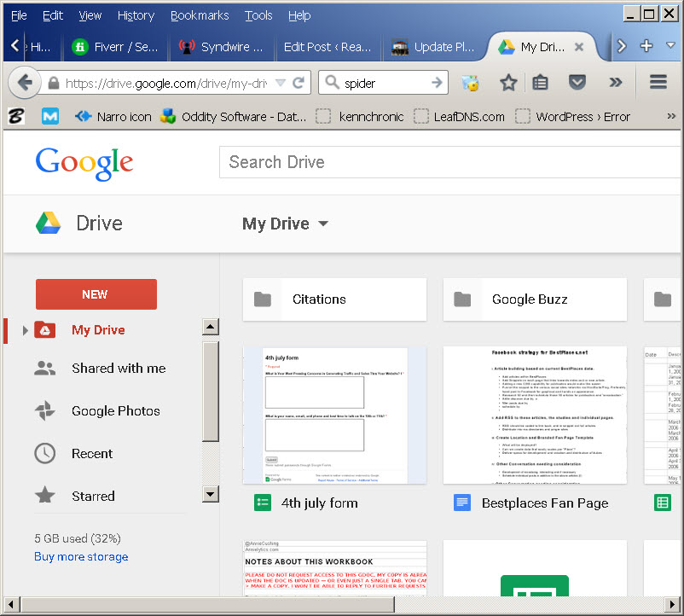Open the Oddity Software bookmark
This screenshot has height=616, width=684.
click(x=234, y=117)
